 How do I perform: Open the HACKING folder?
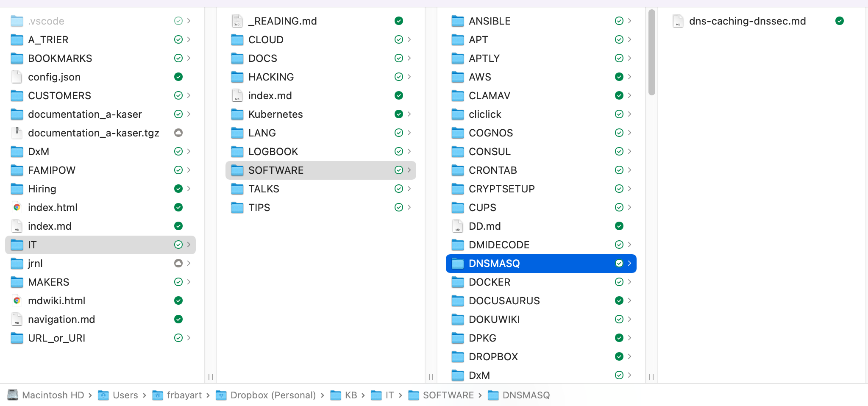321,77
